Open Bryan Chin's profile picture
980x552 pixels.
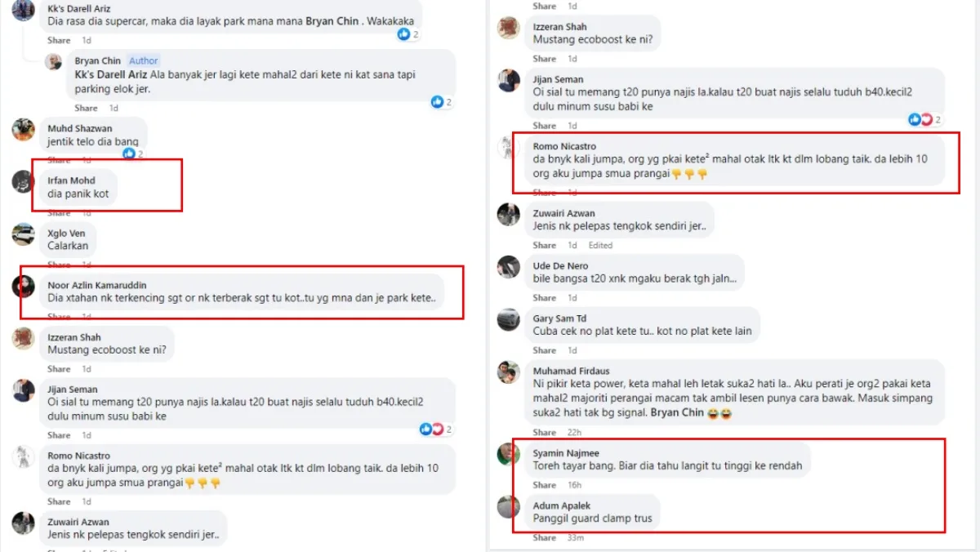pos(54,62)
